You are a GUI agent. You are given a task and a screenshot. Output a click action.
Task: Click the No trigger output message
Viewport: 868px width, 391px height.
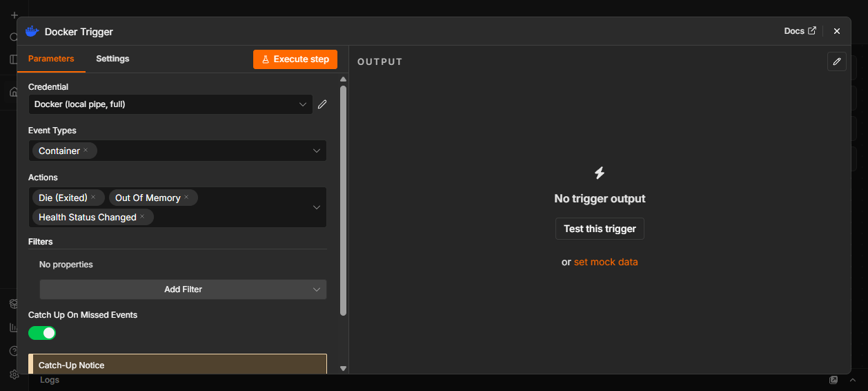click(600, 198)
